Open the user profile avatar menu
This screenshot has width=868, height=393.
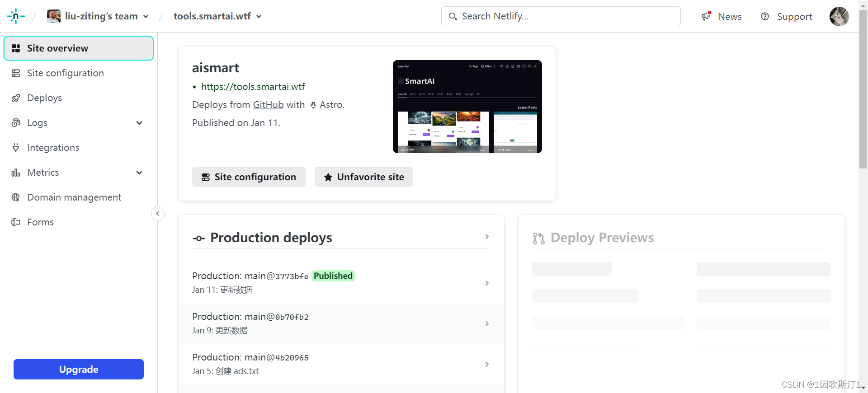point(839,16)
